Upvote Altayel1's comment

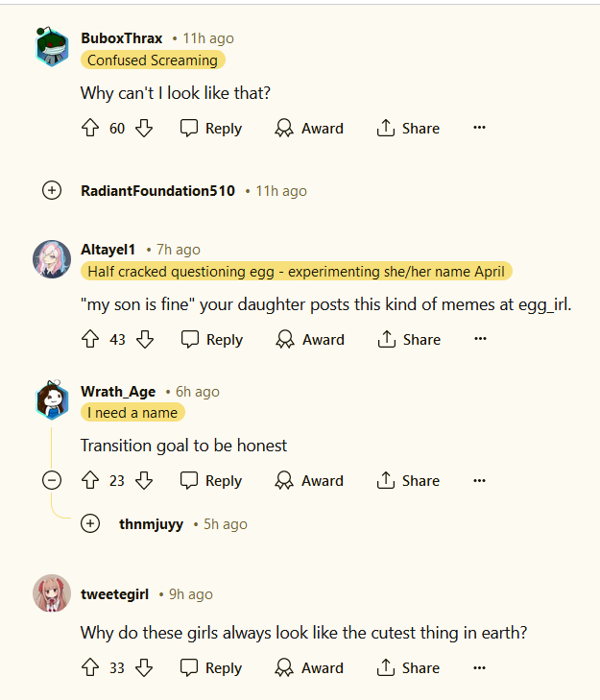pos(90,340)
